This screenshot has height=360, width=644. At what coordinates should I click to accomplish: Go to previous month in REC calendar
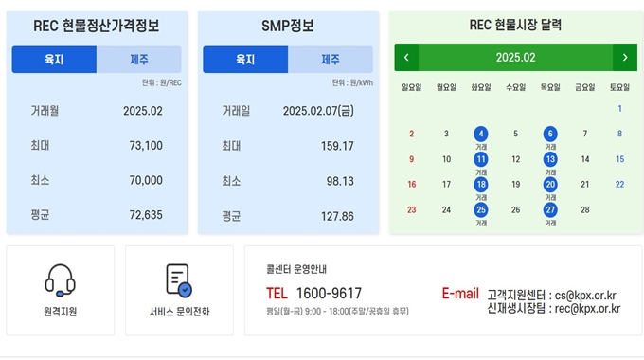pyautogui.click(x=406, y=58)
